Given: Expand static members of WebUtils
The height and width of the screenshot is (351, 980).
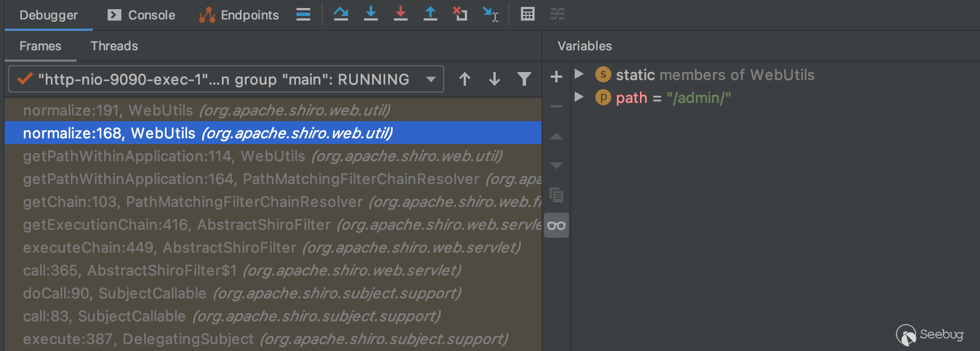Looking at the screenshot, I should [x=579, y=74].
